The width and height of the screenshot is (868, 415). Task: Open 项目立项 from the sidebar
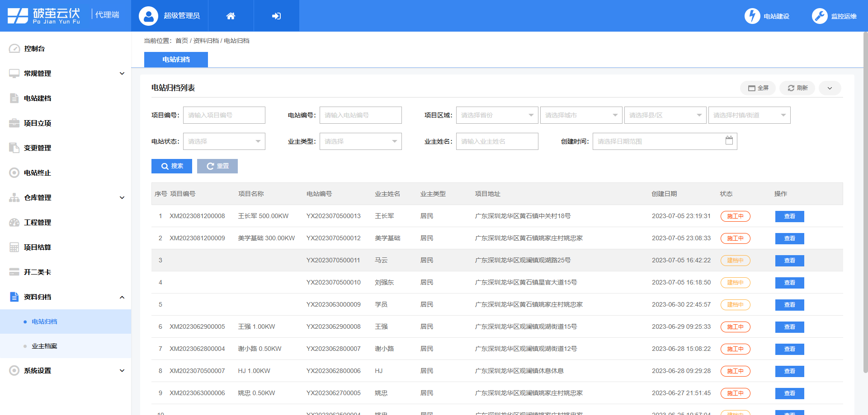[x=14, y=123]
